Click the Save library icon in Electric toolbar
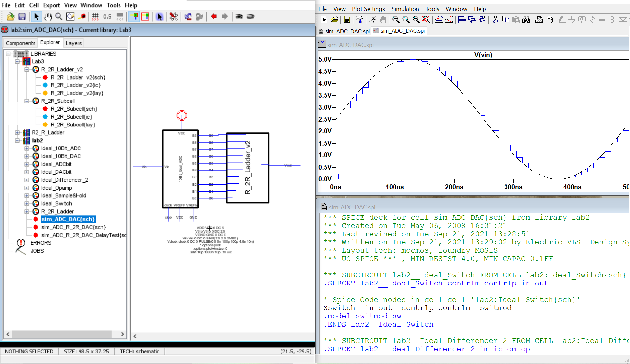Image resolution: width=630 pixels, height=364 pixels. pyautogui.click(x=22, y=17)
